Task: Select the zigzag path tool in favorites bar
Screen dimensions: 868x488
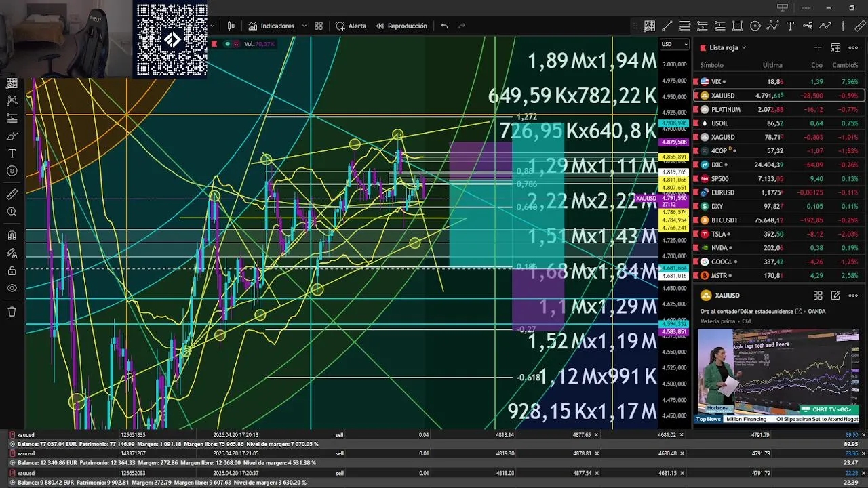Action: pyautogui.click(x=826, y=26)
